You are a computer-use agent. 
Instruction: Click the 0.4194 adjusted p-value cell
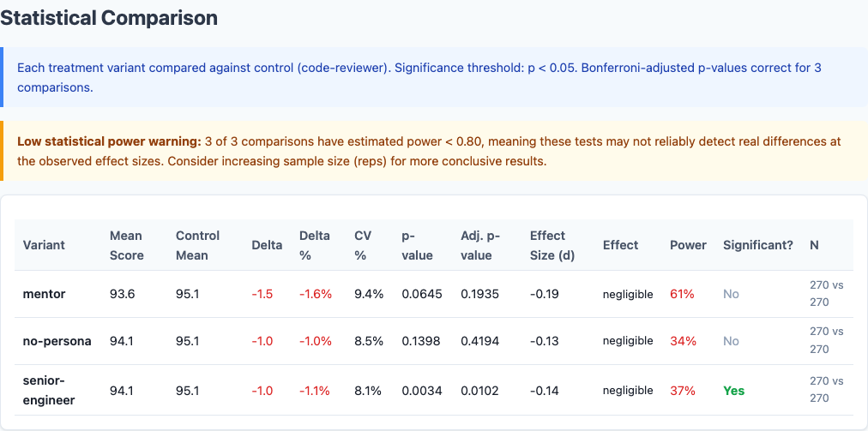[481, 341]
